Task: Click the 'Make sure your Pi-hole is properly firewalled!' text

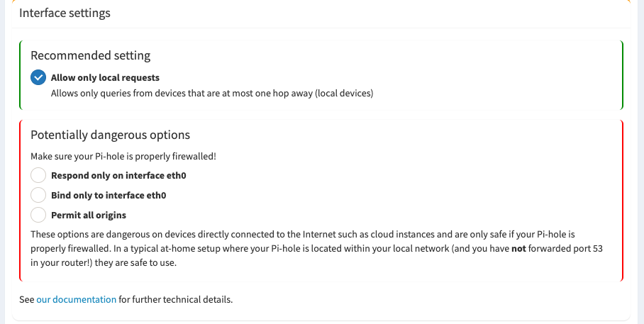Action: point(123,157)
